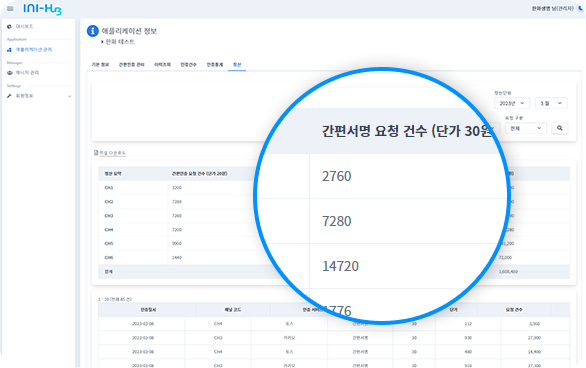
Task: Open the 3월 month dropdown
Action: pos(551,103)
